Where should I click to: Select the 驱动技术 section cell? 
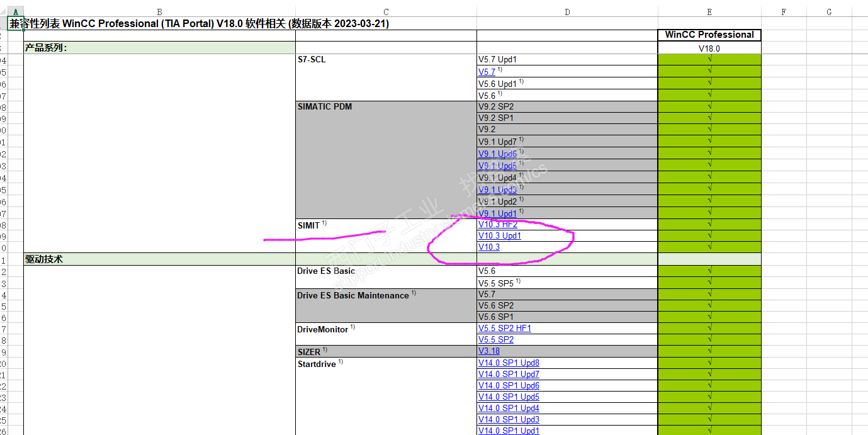click(159, 259)
